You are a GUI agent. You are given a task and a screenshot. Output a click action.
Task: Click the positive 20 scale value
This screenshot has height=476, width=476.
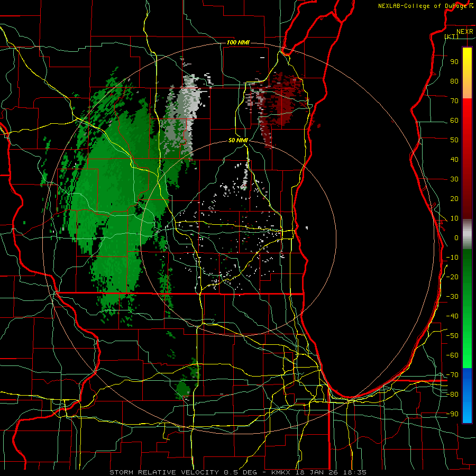pyautogui.click(x=454, y=198)
